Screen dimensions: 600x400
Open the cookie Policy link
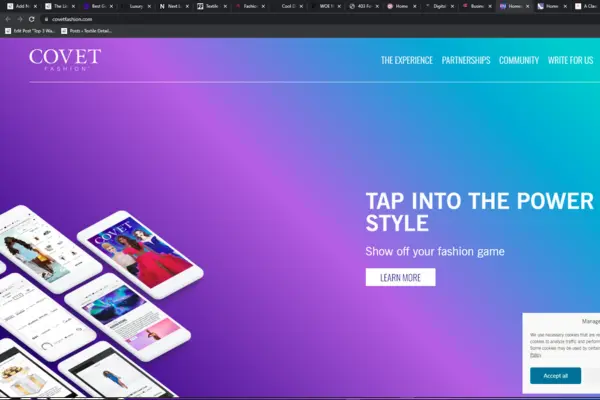coord(535,355)
